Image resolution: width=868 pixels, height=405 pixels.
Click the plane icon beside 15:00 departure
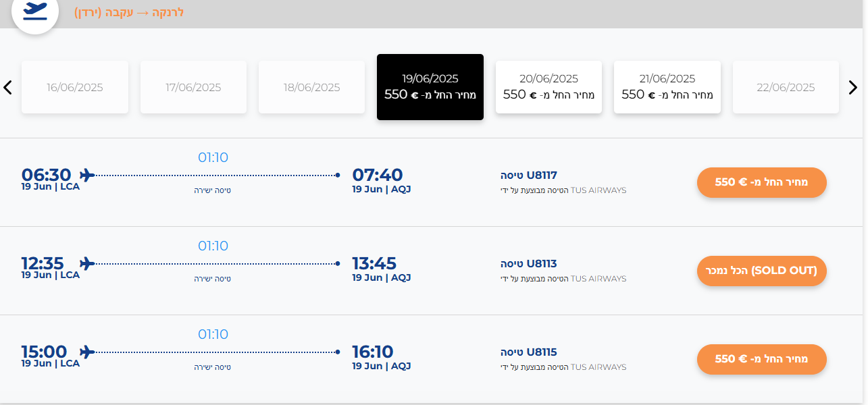coord(86,352)
